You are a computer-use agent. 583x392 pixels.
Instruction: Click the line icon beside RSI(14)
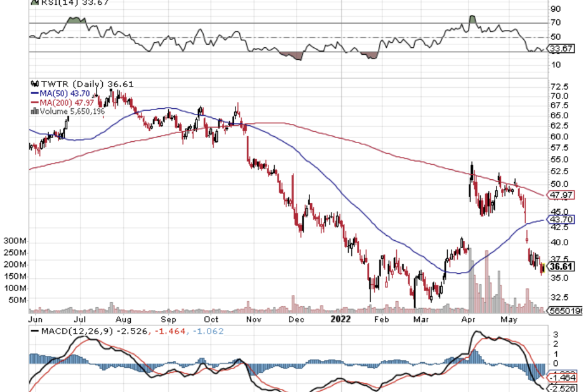(34, 2)
